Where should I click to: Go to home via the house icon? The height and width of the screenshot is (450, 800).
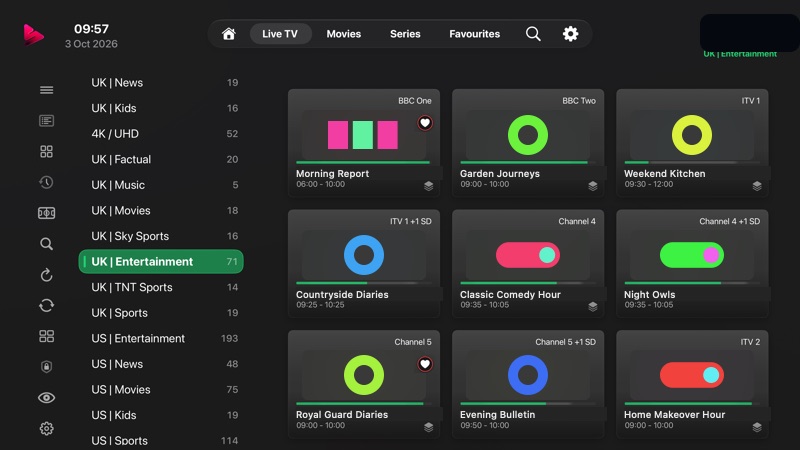[229, 34]
